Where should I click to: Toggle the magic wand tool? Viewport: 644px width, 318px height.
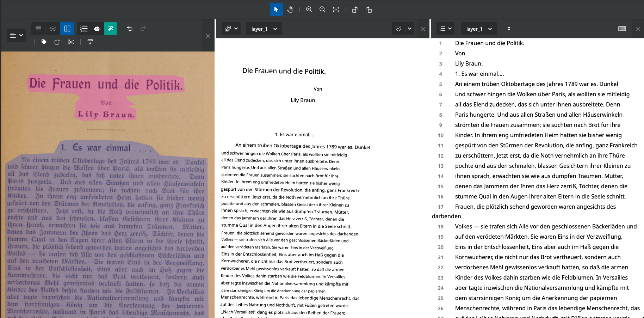tap(111, 29)
